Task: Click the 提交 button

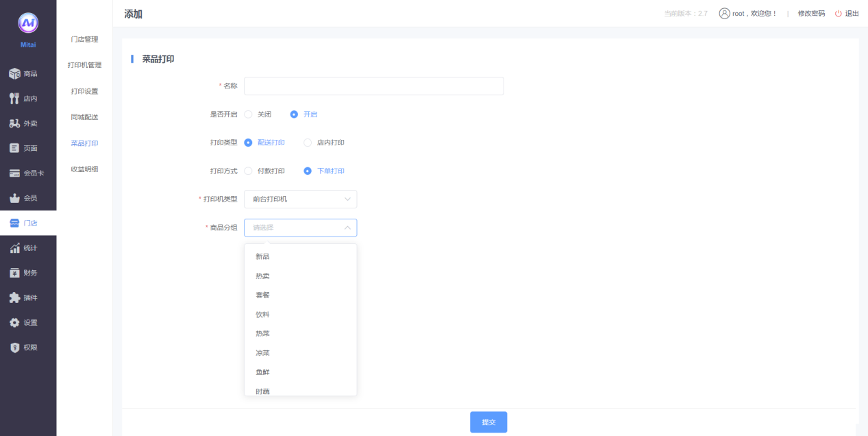Action: coord(488,422)
